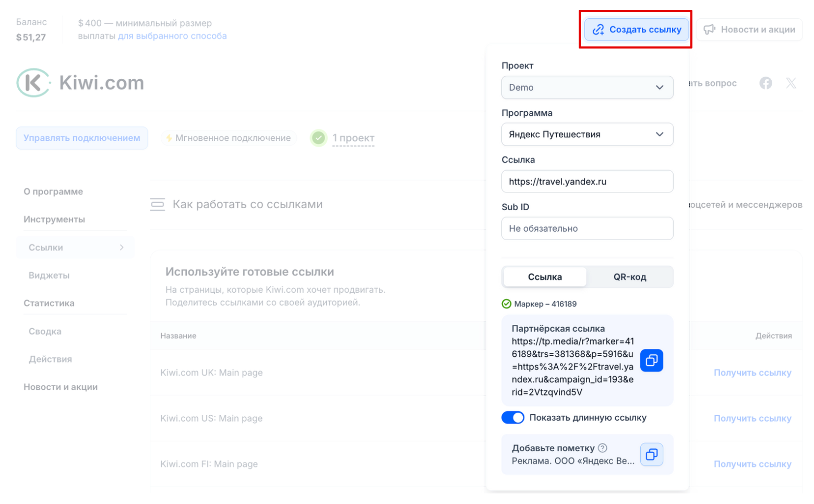Open the Программа dropdown Яндекс Путешествия
814x504 pixels.
[587, 135]
